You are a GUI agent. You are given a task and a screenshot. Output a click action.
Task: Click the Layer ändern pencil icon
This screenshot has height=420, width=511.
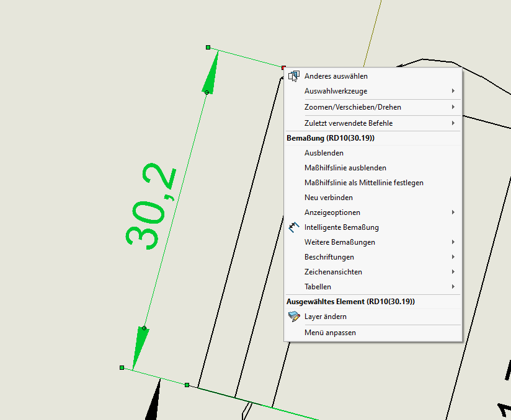coord(293,317)
